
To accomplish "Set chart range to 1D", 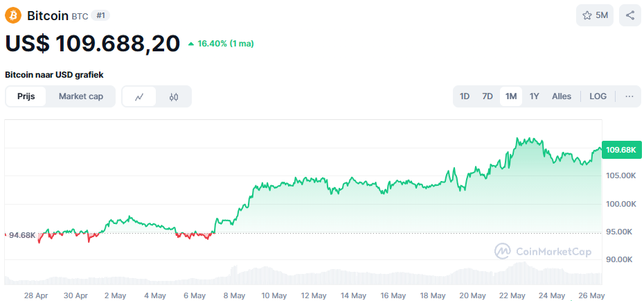I will 465,96.
